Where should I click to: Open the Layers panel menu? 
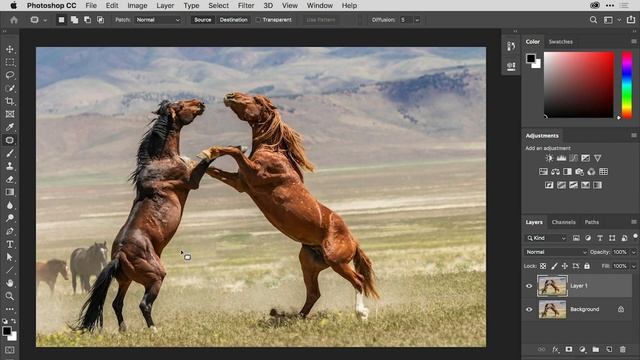point(633,222)
